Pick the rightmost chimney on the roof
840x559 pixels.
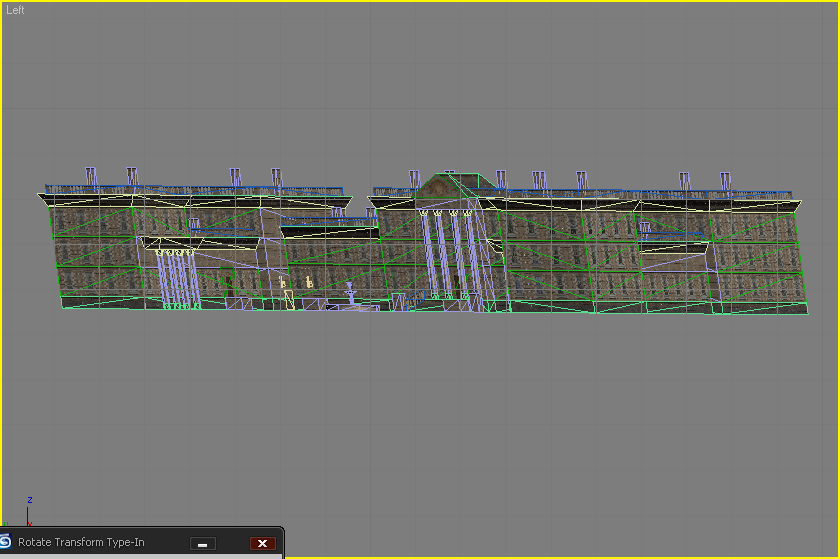[725, 180]
